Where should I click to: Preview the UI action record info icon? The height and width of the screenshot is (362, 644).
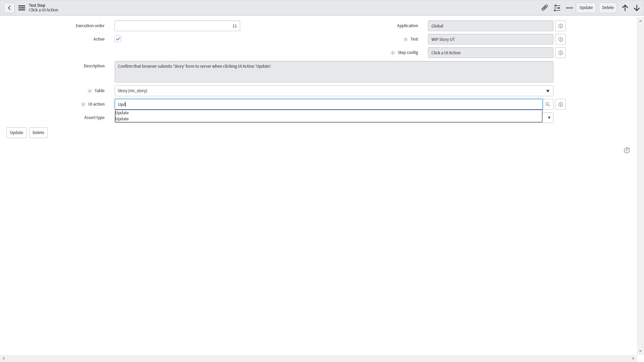(560, 104)
